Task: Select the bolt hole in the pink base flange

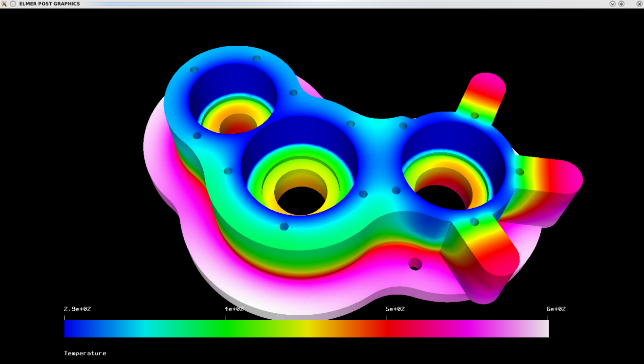Action: tap(415, 264)
